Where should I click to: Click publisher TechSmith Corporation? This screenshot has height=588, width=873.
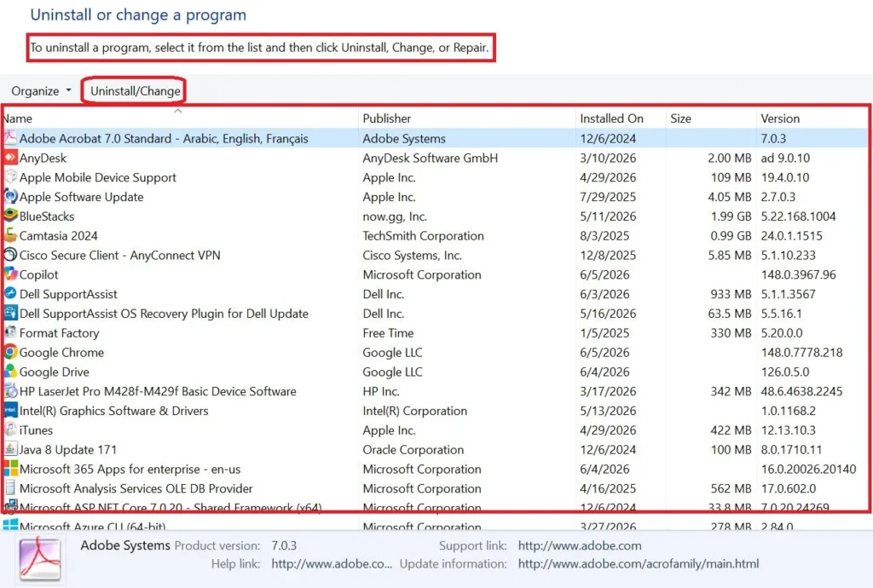coord(423,236)
